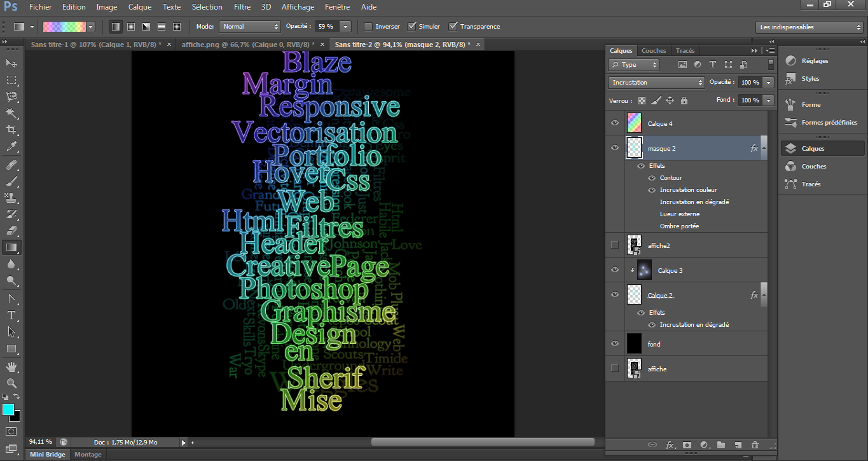Switch to the Couches tab

pyautogui.click(x=654, y=51)
